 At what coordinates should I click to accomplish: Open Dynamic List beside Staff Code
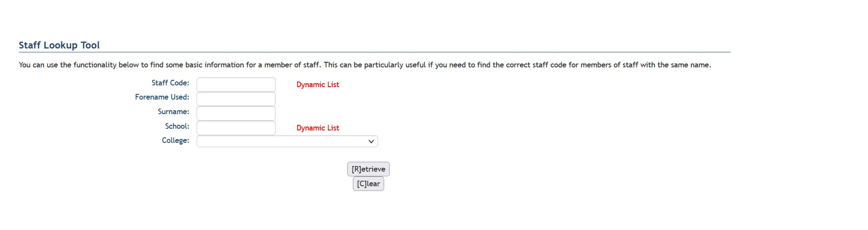317,85
